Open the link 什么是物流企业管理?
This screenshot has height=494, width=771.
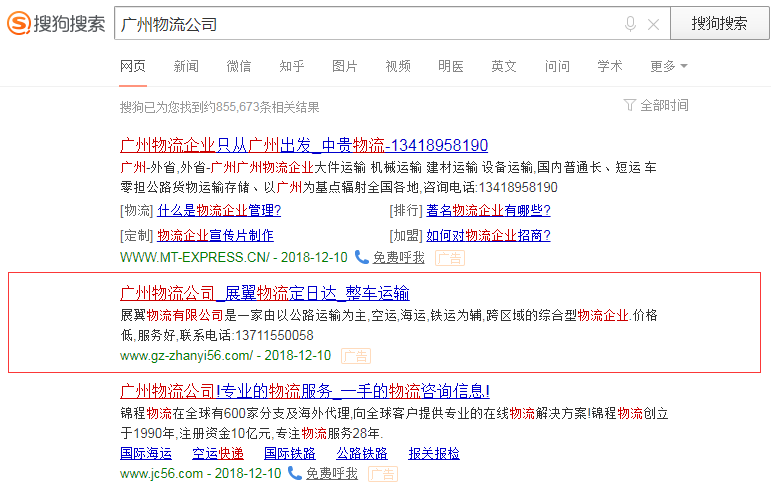(x=219, y=211)
